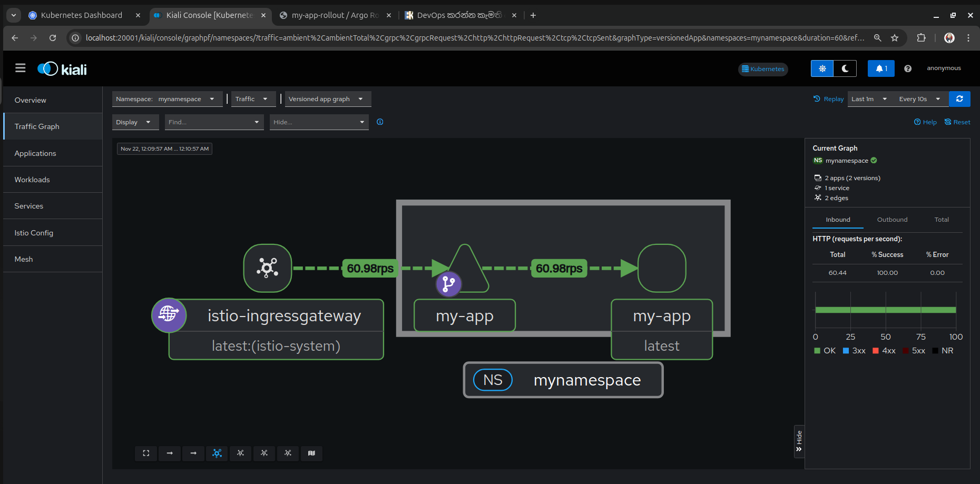Open the question mark help menu in header
The width and height of the screenshot is (980, 484).
coord(908,68)
